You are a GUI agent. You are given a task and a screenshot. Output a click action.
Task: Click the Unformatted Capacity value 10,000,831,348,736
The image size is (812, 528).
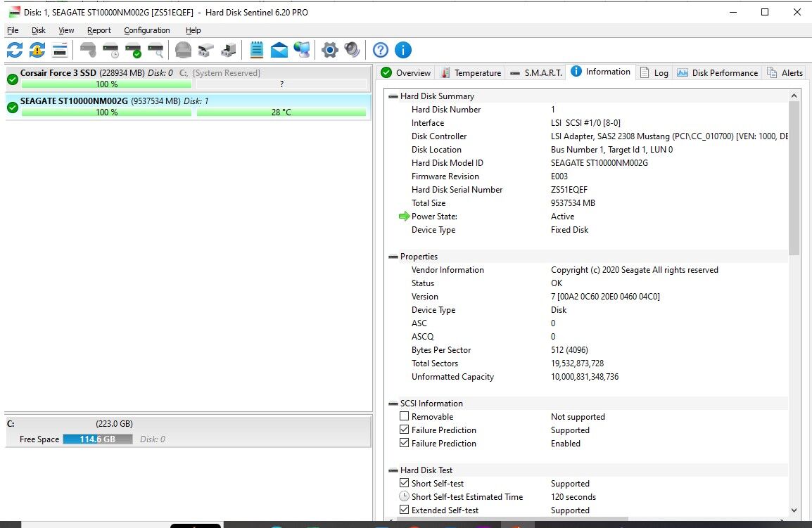pos(585,377)
